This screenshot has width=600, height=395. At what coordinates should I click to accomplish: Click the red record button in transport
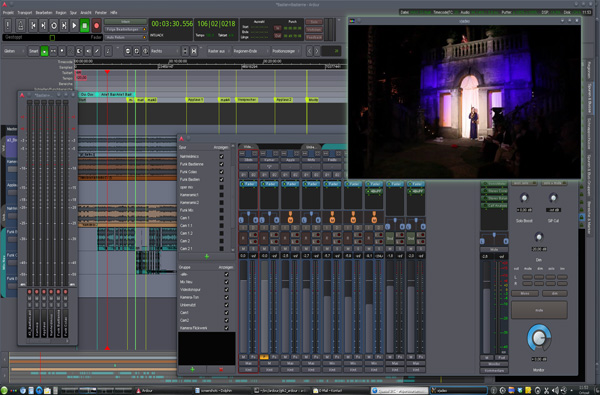(96, 26)
